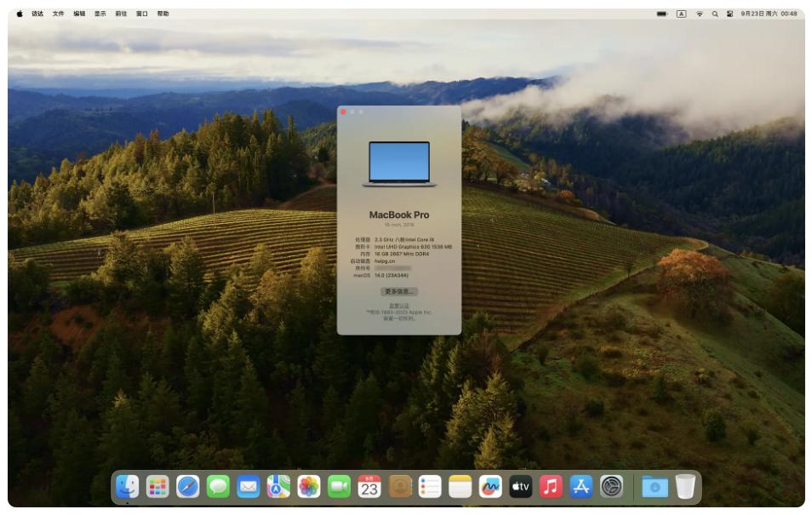Open the Contacts app in Dock
Screen dimensions: 812x515
(400, 487)
